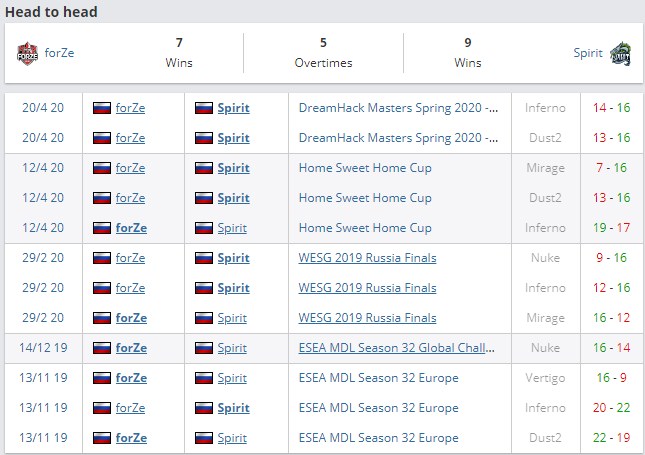Open forZe team link in header

(x=59, y=53)
